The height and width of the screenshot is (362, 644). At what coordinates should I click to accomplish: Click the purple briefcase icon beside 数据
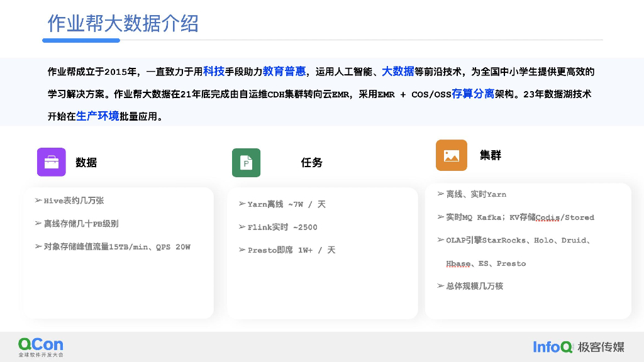tap(51, 162)
